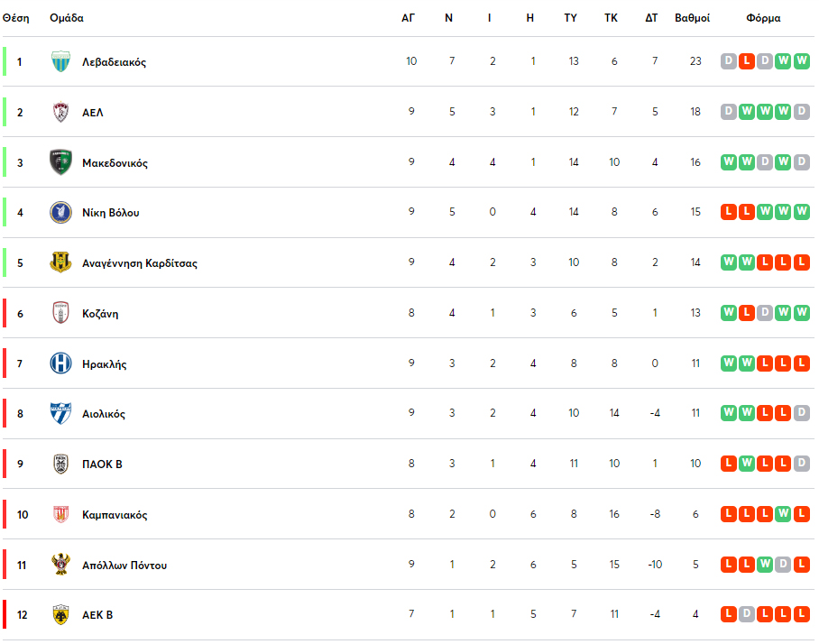Click the ΑΕΚ Β yellow eagle crest
Image resolution: width=819 pixels, height=644 pixels.
60,615
